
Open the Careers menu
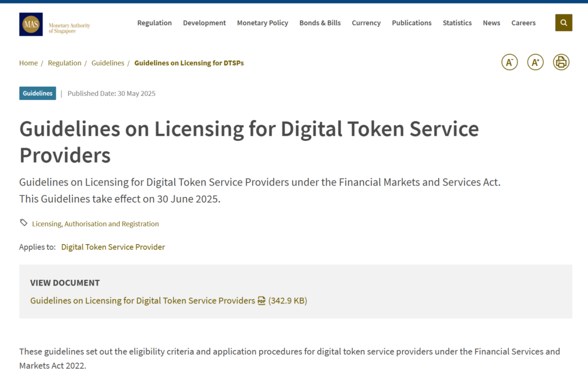click(524, 23)
